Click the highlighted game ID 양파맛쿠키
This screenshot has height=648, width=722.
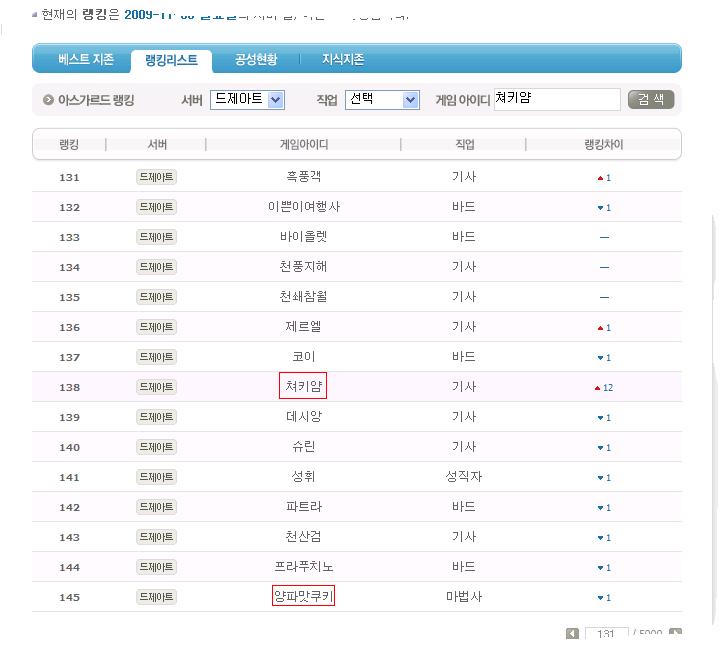(303, 597)
